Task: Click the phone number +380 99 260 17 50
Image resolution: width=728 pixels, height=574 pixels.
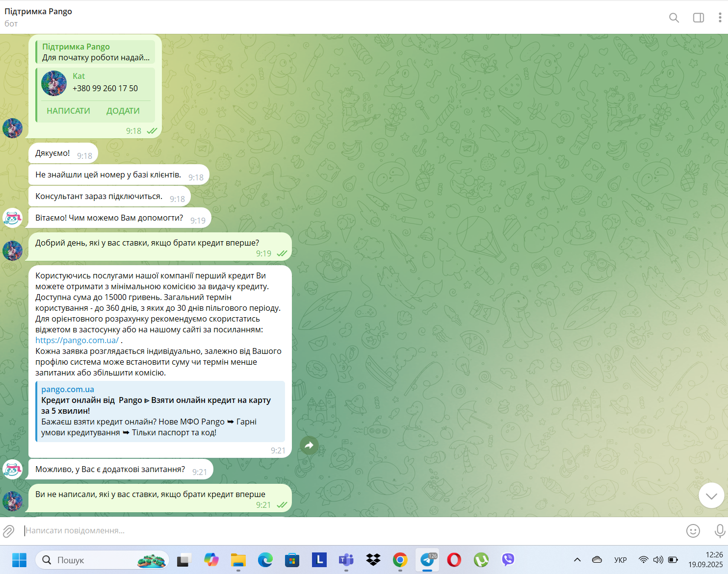Action: point(105,88)
